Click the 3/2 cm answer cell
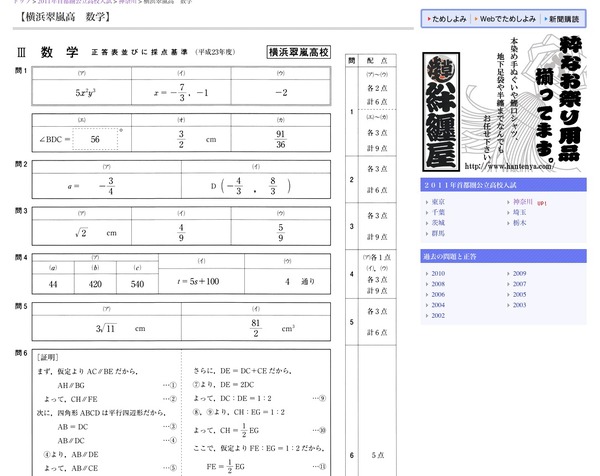This screenshot has height=476, width=600. click(x=181, y=139)
